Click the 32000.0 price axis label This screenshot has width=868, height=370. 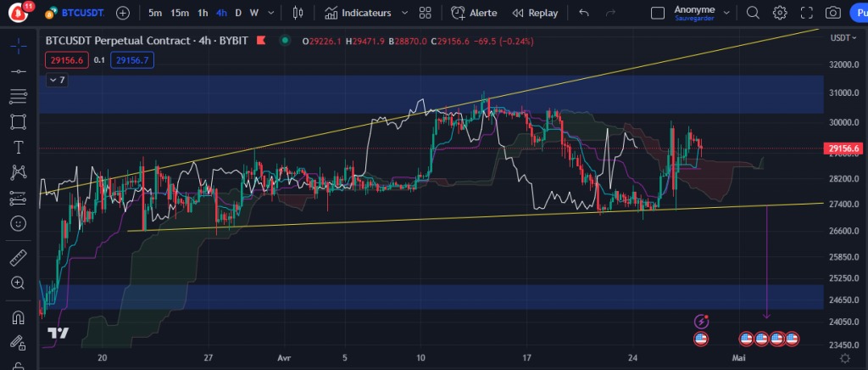click(x=843, y=64)
